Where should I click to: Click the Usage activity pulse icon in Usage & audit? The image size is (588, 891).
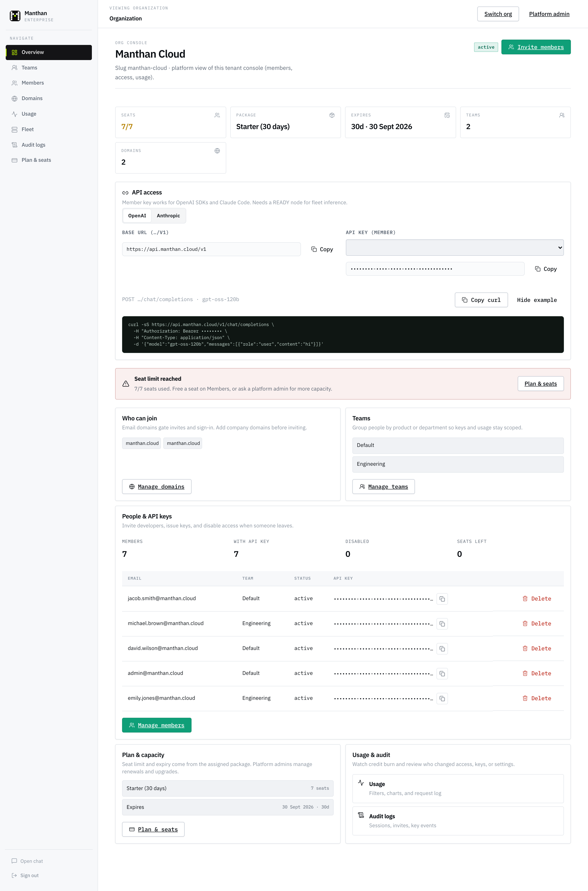pos(361,783)
